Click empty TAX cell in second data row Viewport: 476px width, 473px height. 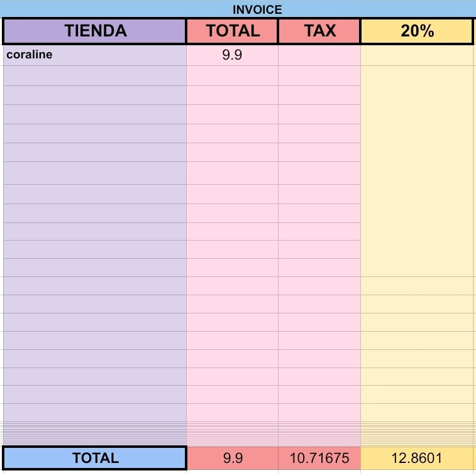[x=319, y=76]
